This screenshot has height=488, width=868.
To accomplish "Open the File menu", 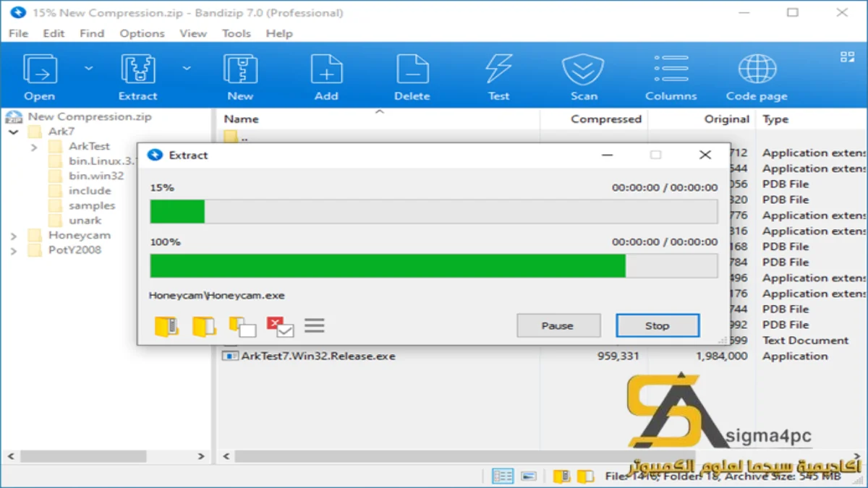I will 18,33.
